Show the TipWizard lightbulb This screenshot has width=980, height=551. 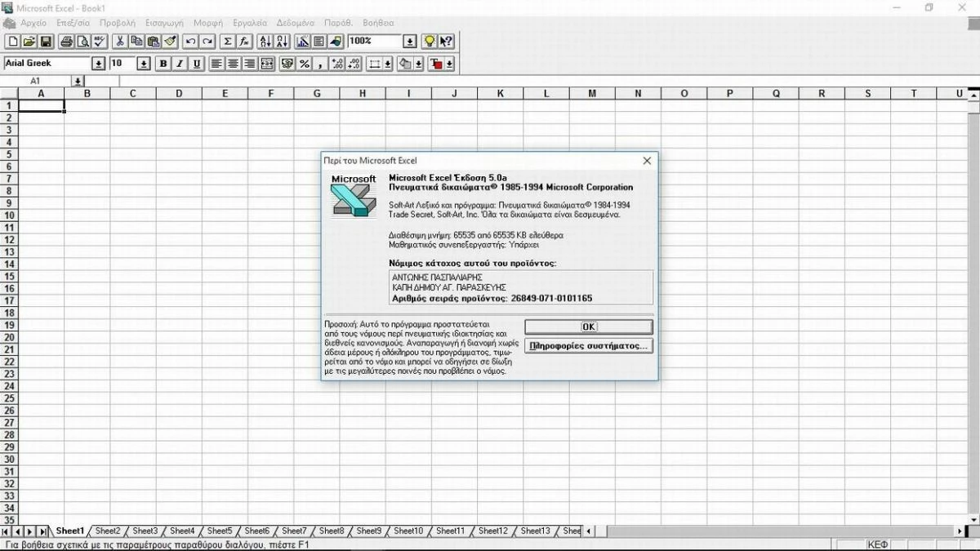[x=428, y=41]
